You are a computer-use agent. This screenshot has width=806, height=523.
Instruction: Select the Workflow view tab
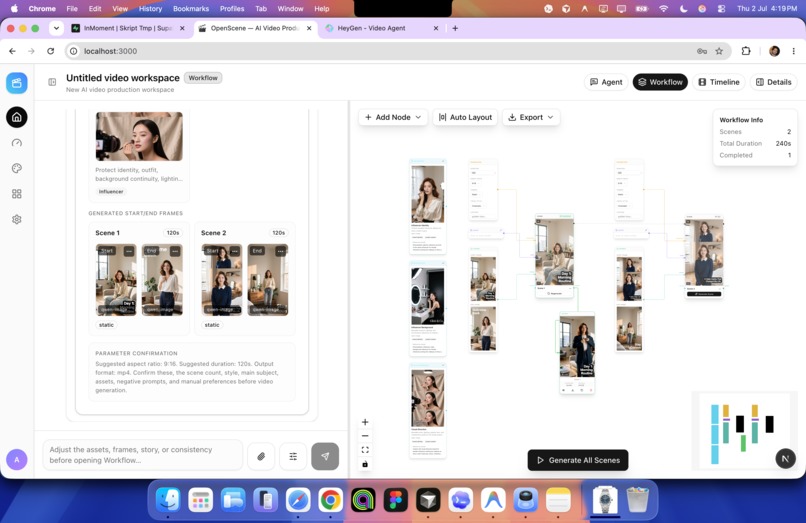click(x=660, y=82)
